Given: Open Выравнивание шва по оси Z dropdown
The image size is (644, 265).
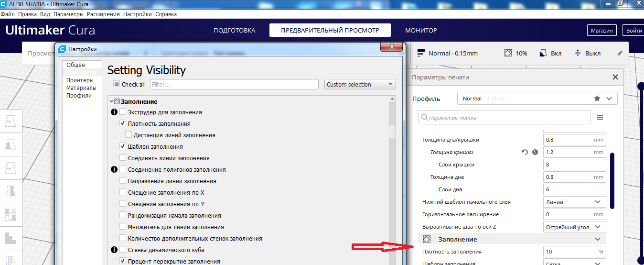Looking at the screenshot, I should pos(575,227).
